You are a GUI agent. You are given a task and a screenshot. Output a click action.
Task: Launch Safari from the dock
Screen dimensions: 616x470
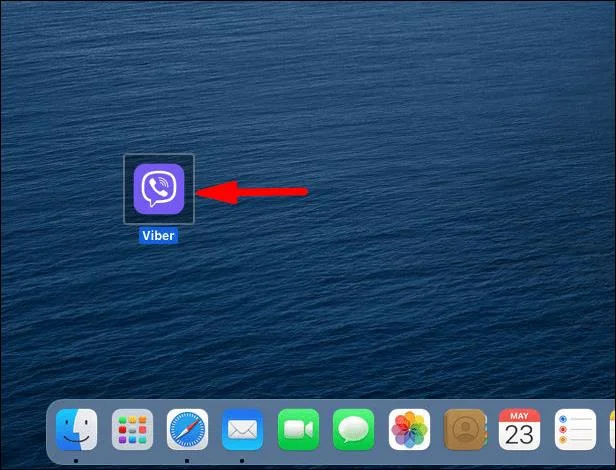[x=187, y=430]
